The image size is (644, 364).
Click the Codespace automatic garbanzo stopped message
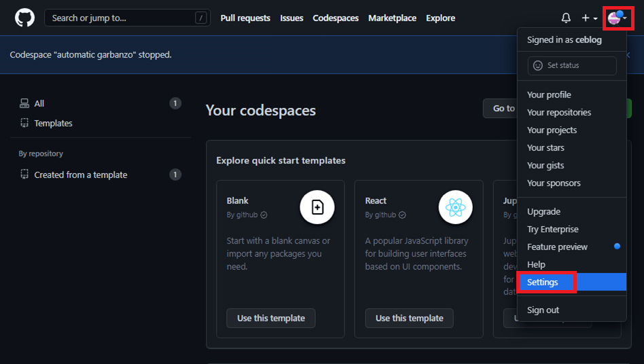tap(91, 54)
